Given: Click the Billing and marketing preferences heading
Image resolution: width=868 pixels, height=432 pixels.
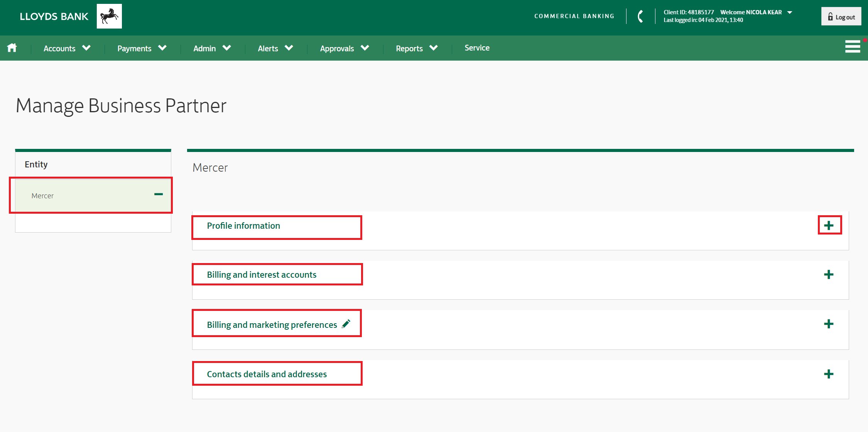Looking at the screenshot, I should click(x=272, y=325).
